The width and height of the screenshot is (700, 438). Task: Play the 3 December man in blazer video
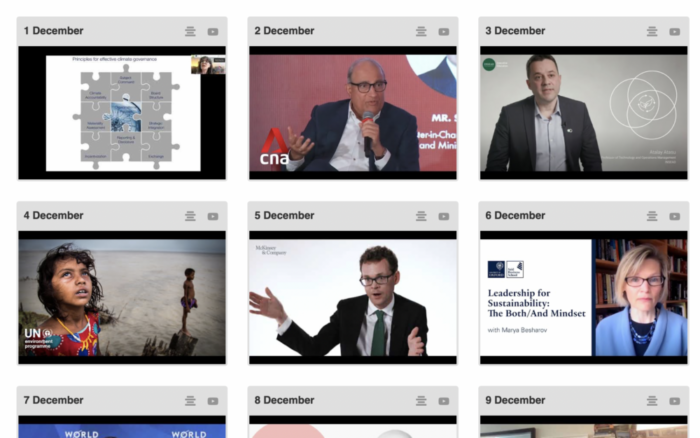(x=583, y=113)
